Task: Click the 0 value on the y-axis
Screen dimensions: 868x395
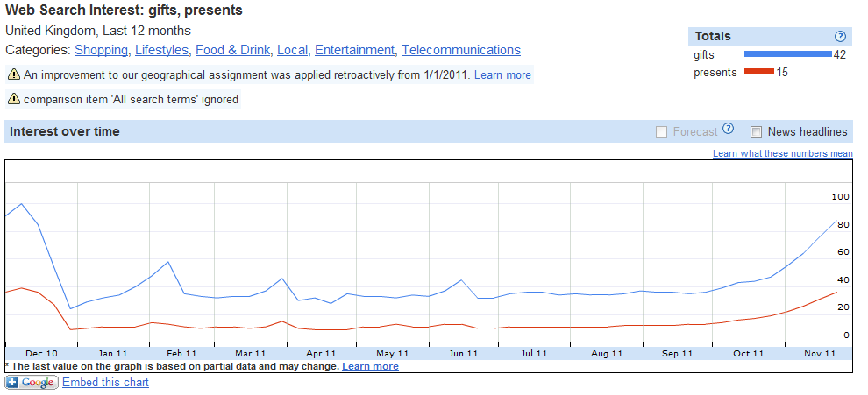Action: [846, 335]
